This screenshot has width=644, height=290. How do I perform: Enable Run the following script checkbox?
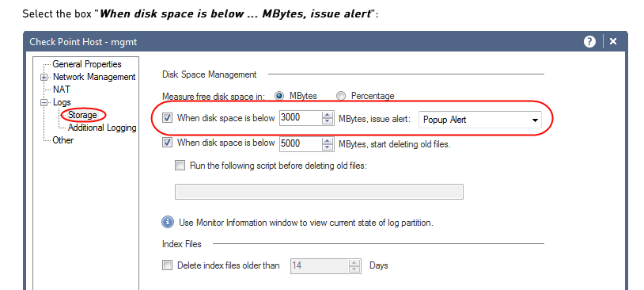[180, 166]
